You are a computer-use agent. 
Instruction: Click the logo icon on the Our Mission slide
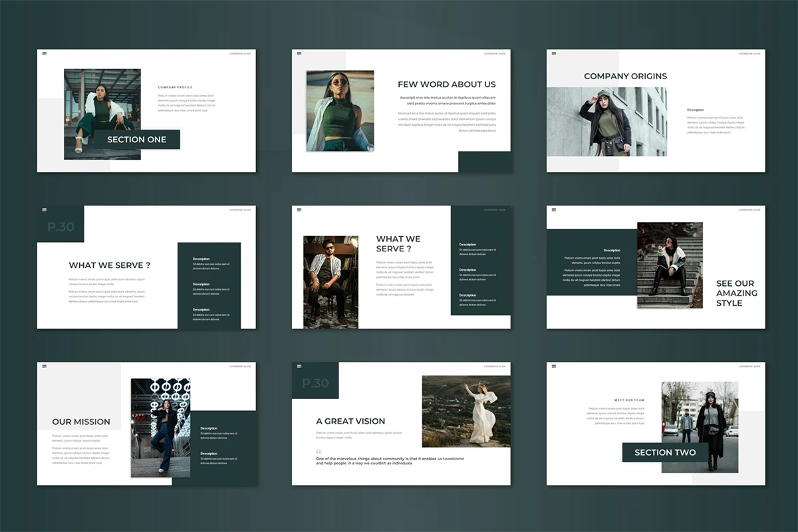click(45, 366)
